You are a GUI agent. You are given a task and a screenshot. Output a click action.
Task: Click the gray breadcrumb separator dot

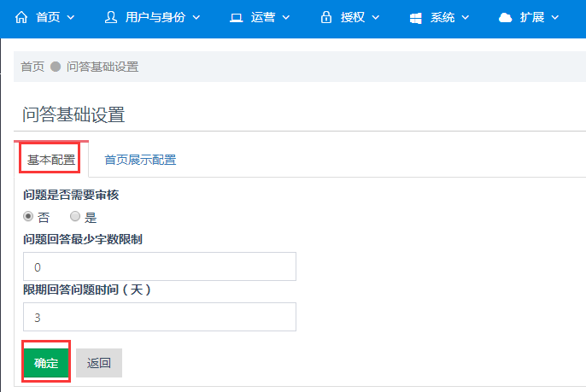point(56,67)
